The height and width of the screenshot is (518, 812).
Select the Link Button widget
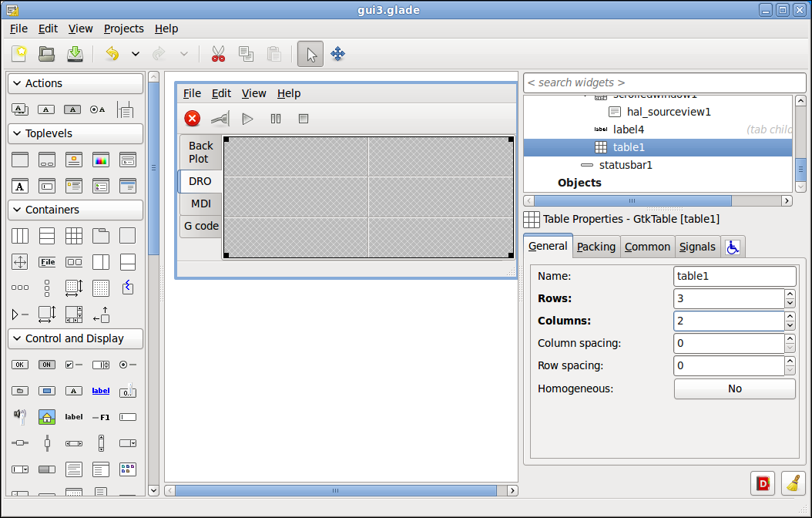coord(101,391)
